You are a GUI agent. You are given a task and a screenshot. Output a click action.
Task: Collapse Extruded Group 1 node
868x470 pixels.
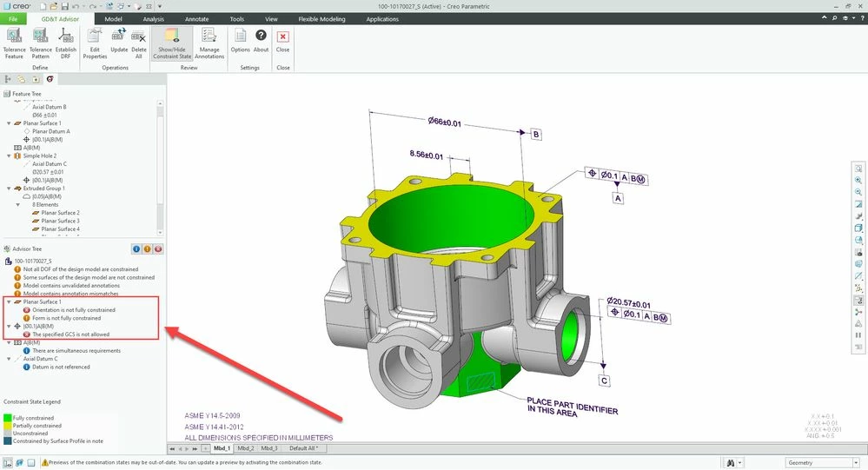(x=9, y=189)
